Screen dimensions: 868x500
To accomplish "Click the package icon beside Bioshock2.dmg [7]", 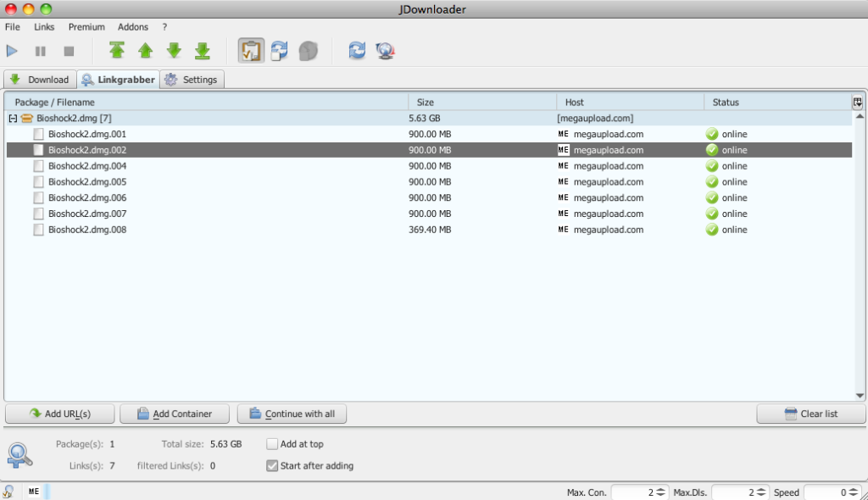I will pyautogui.click(x=26, y=118).
